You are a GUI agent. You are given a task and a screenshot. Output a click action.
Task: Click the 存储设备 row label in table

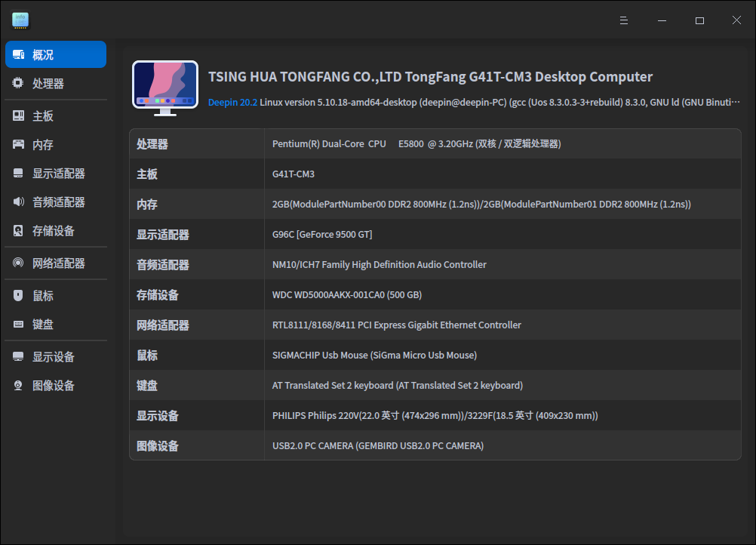[158, 295]
